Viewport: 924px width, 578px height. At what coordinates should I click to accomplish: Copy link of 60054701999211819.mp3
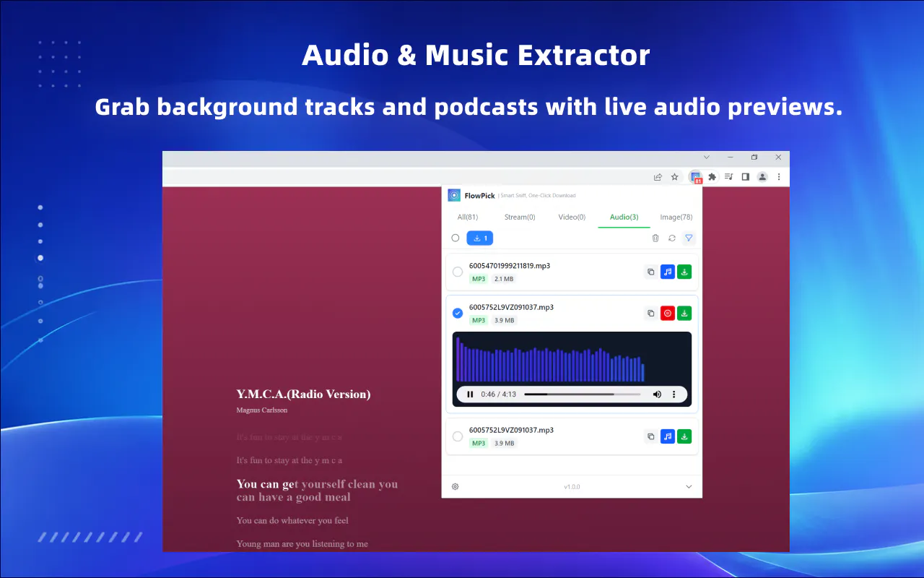[650, 272]
